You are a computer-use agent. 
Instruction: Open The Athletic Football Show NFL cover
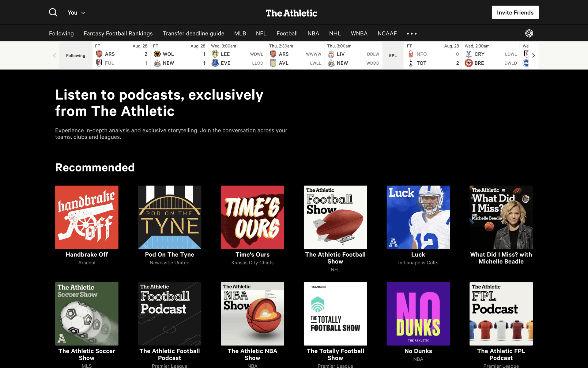[335, 217]
